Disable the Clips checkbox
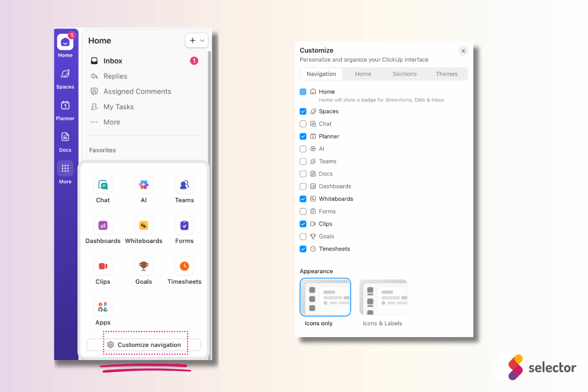 [303, 224]
